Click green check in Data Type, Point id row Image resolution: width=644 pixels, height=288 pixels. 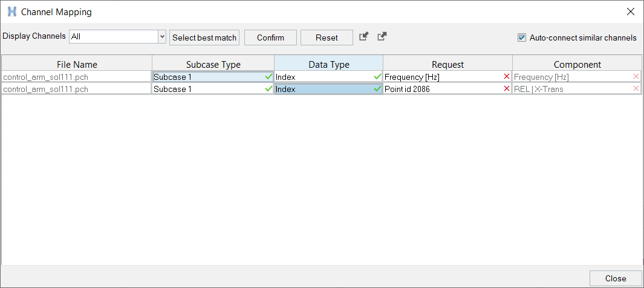(x=378, y=89)
